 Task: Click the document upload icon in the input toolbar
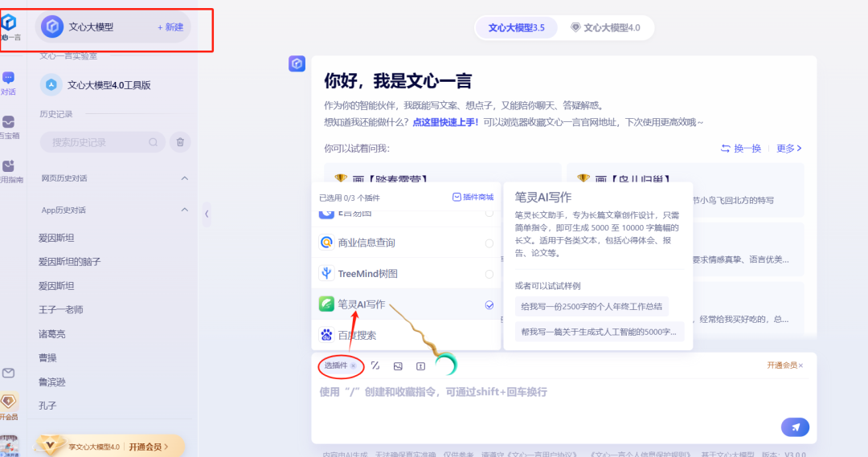(x=420, y=366)
